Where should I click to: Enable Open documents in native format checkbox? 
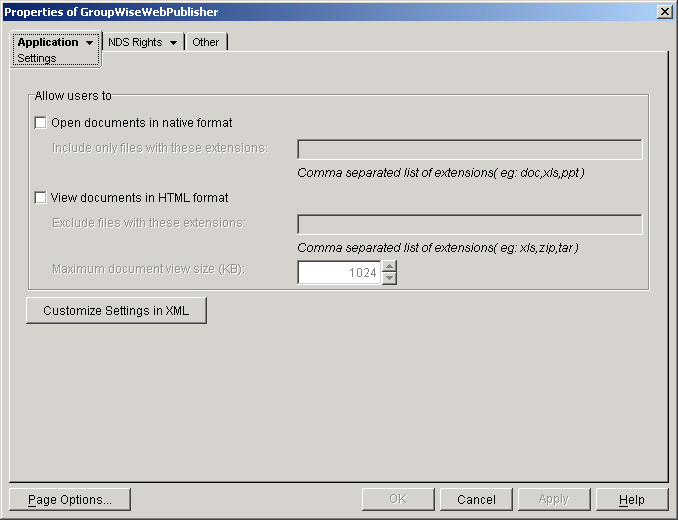(x=40, y=123)
